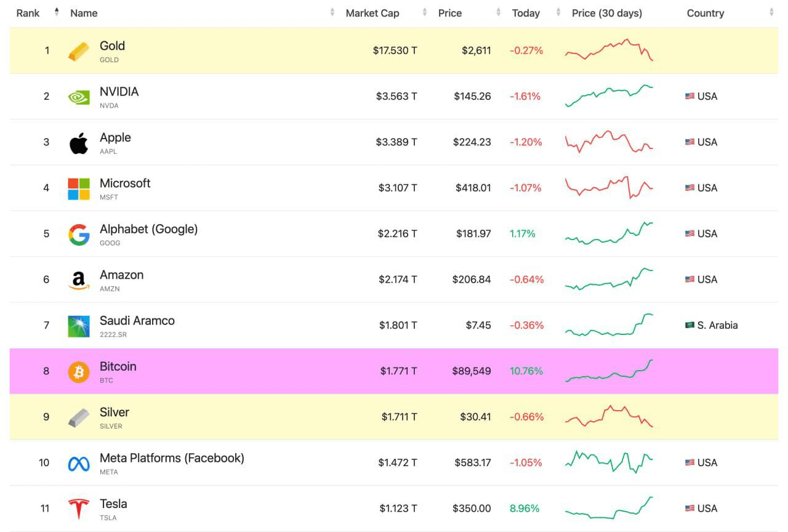The image size is (788, 532).
Task: Open the Bitcoin name link
Action: click(x=118, y=366)
